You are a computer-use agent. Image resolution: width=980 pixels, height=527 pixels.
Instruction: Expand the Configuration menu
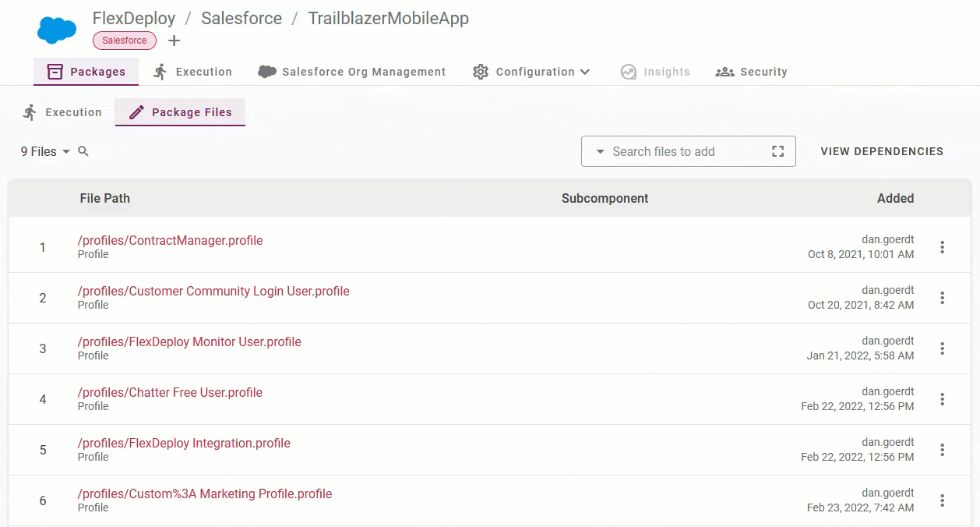(531, 72)
